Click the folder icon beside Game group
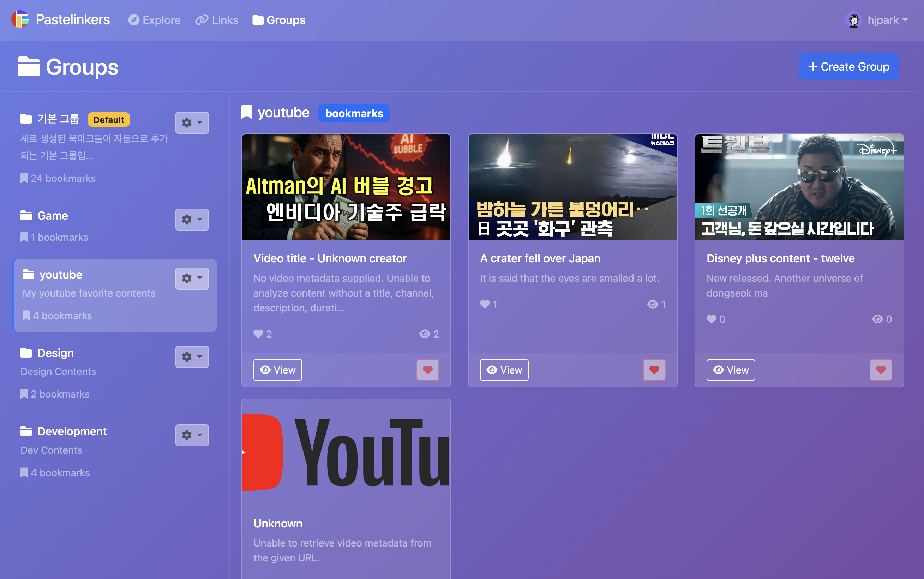The image size is (924, 579). point(26,216)
